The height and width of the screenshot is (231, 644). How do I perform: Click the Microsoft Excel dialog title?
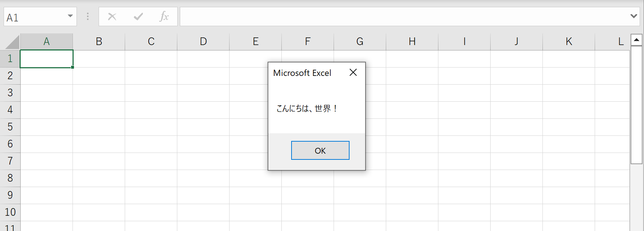[x=302, y=73]
